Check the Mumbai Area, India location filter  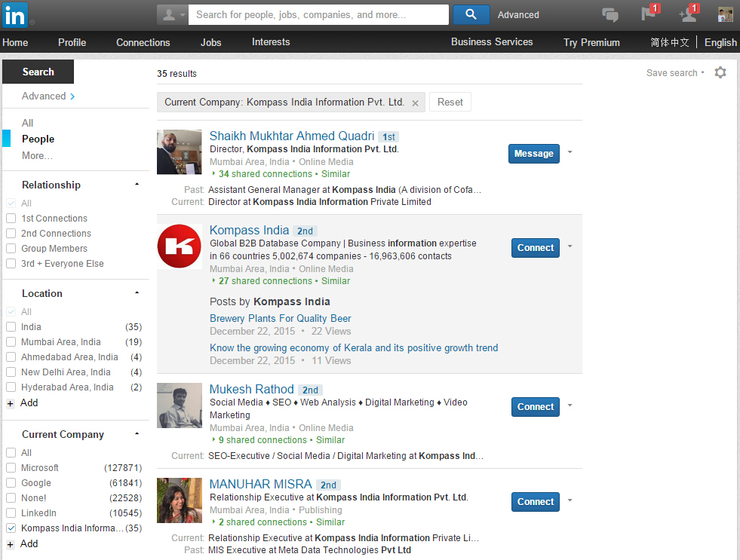[11, 341]
